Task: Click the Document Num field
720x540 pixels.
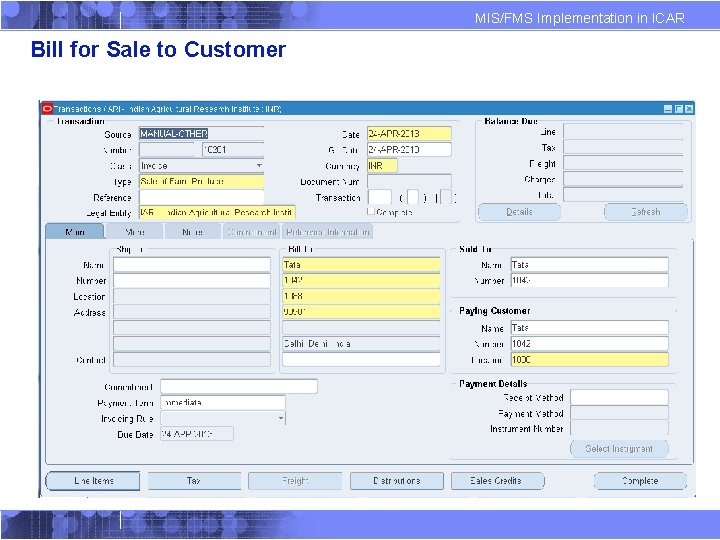Action: 409,181
